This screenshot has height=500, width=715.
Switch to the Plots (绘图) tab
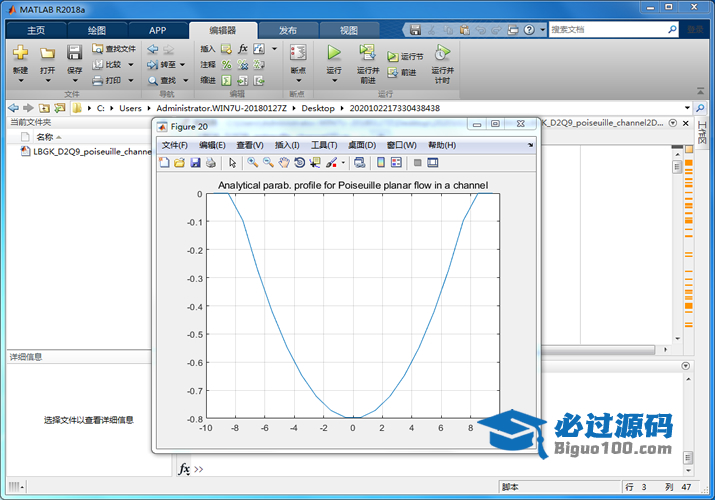[97, 31]
